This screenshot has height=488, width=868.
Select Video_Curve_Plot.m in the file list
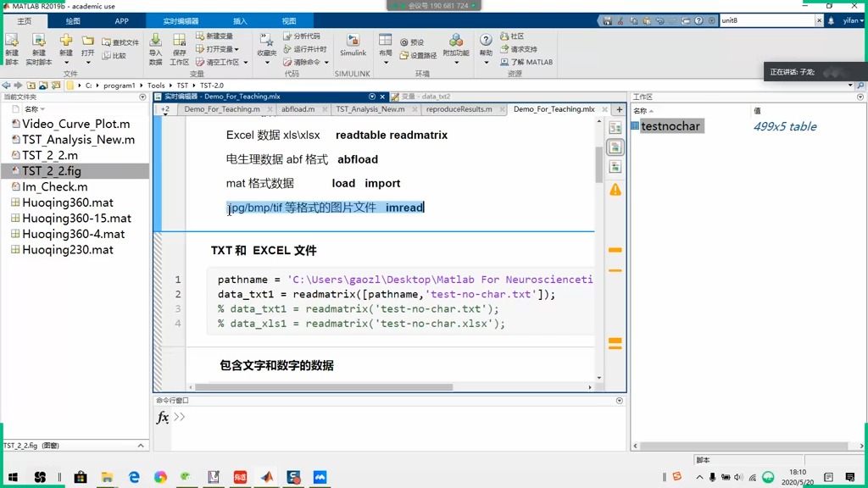75,124
